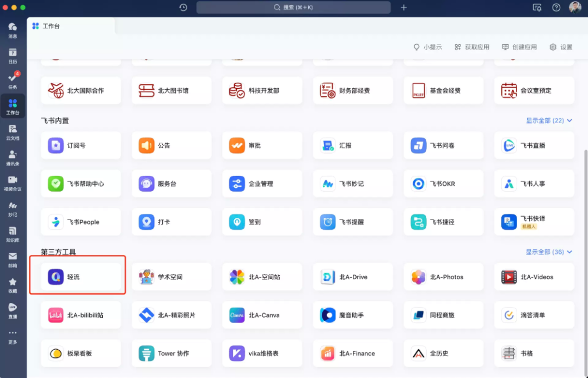Open 北A-Finance app
588x378 pixels.
[x=353, y=353]
